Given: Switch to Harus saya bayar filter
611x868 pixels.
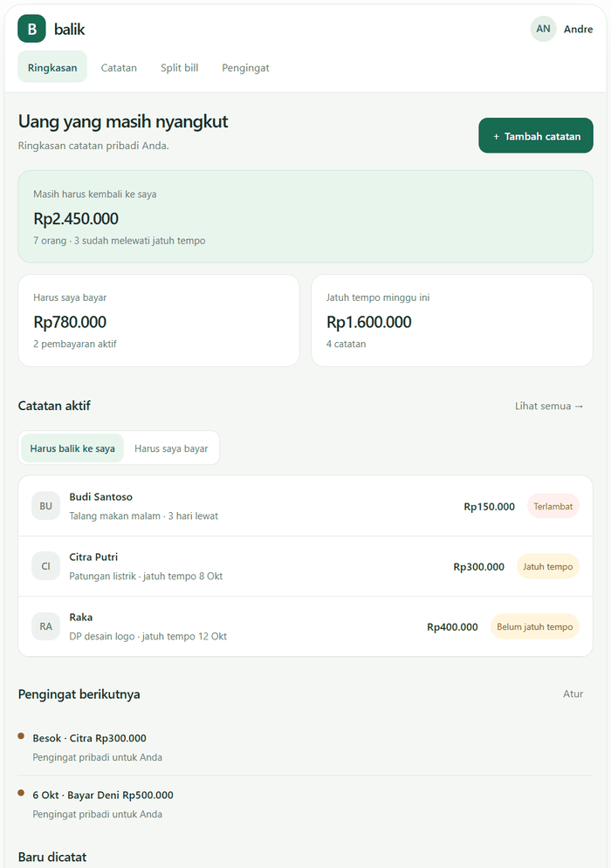Looking at the screenshot, I should (x=171, y=448).
